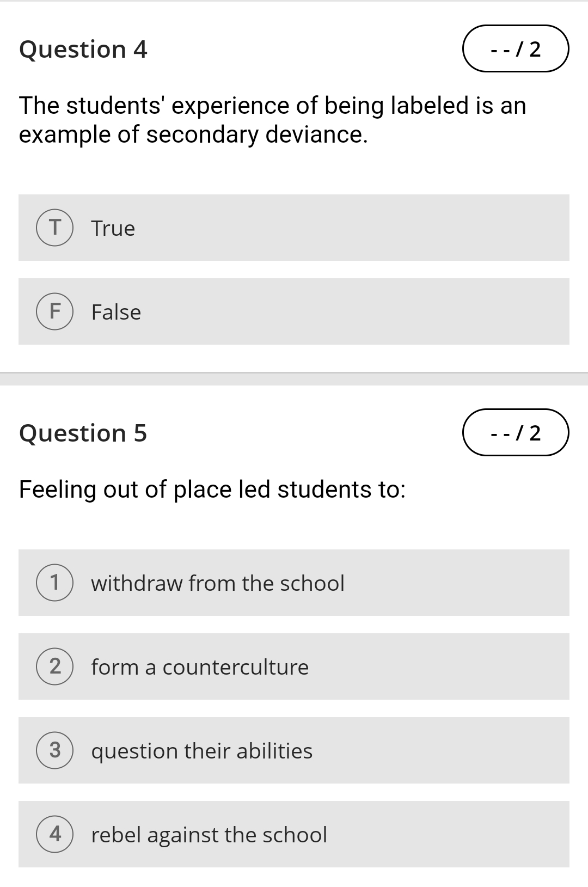Image resolution: width=588 pixels, height=887 pixels.
Task: Click the circled 3 icon beside abilities option
Action: click(54, 751)
